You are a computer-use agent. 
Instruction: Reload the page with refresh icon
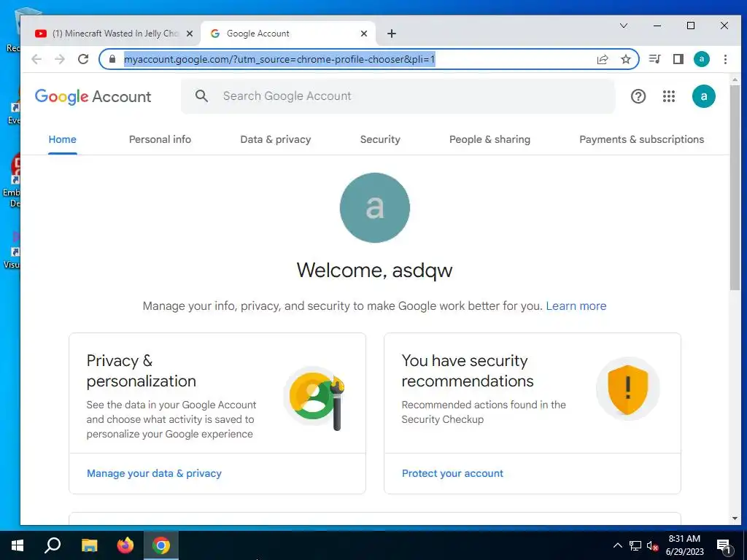click(x=83, y=59)
